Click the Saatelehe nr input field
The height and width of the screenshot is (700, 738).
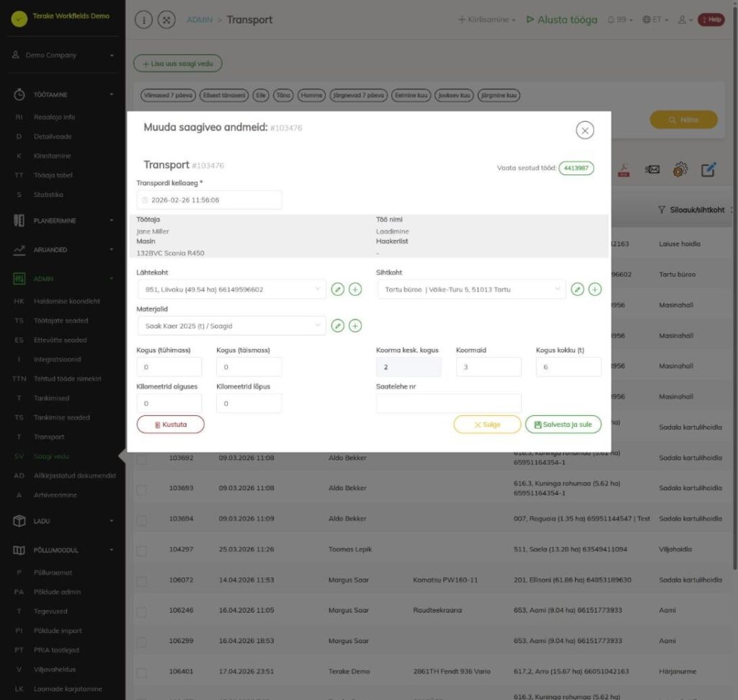[448, 404]
